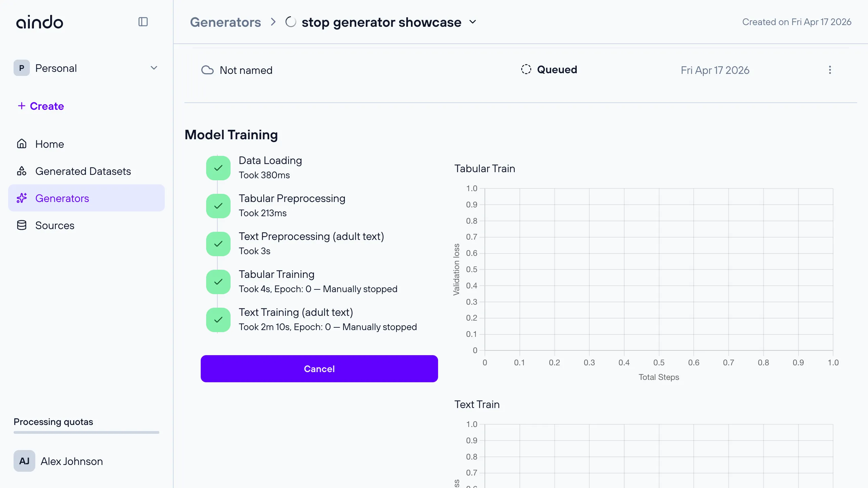
Task: Click inside the Tabular Train chart area
Action: pyautogui.click(x=659, y=269)
